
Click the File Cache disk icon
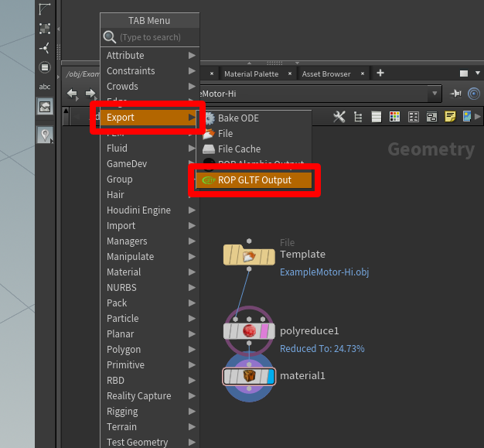(x=208, y=149)
